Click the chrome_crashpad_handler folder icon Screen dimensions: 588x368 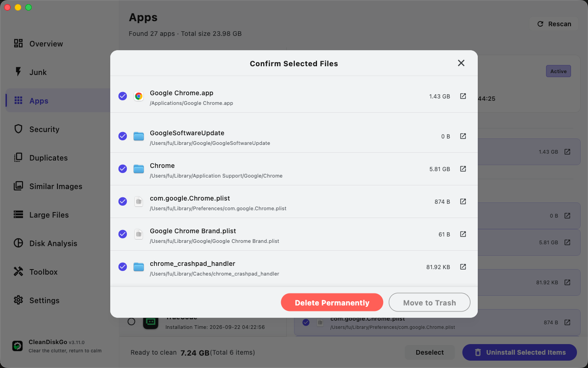click(x=138, y=267)
